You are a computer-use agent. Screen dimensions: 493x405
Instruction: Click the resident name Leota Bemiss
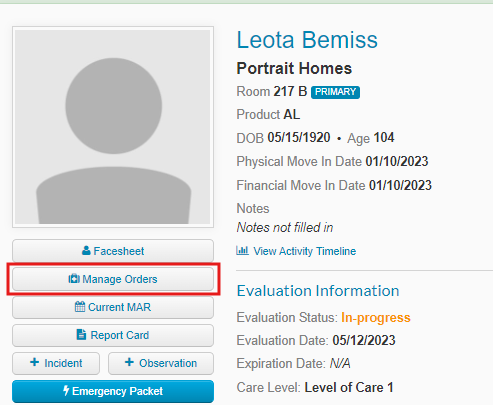(307, 40)
